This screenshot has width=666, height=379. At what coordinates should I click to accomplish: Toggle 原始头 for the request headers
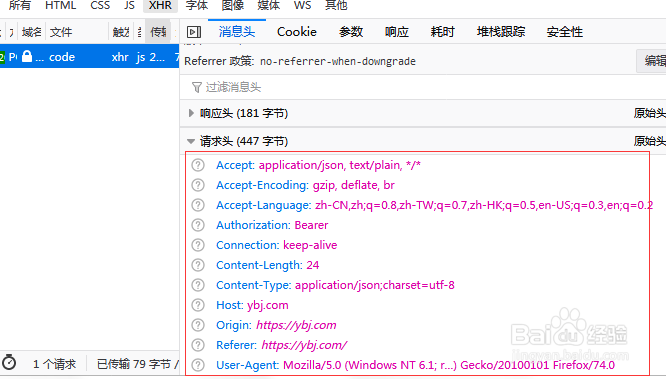[649, 141]
